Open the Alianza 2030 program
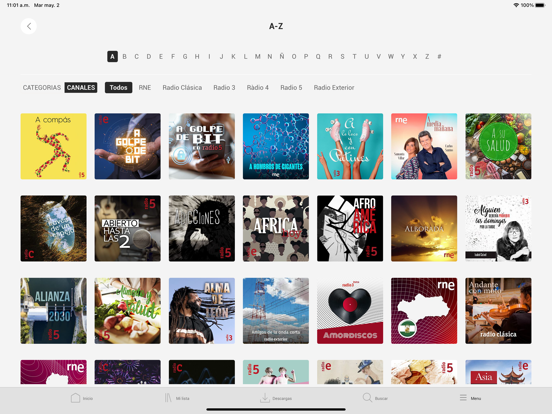 pos(54,311)
